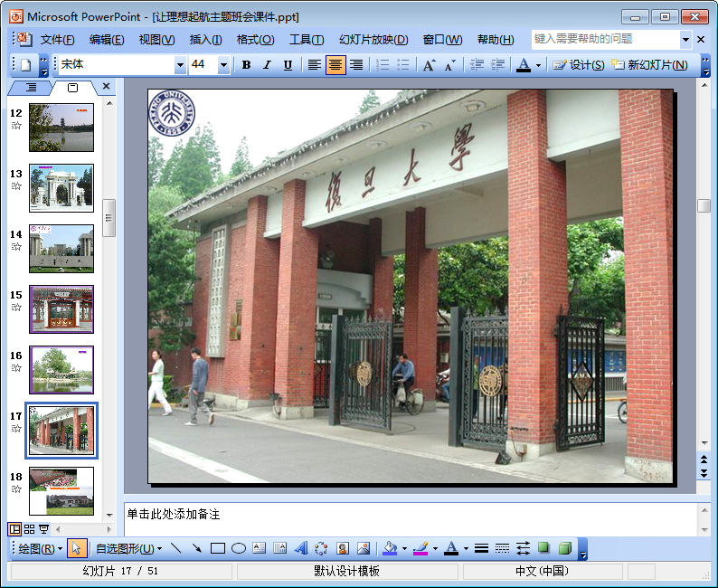718x588 pixels.
Task: Insert a vertical text box
Action: pos(279,548)
